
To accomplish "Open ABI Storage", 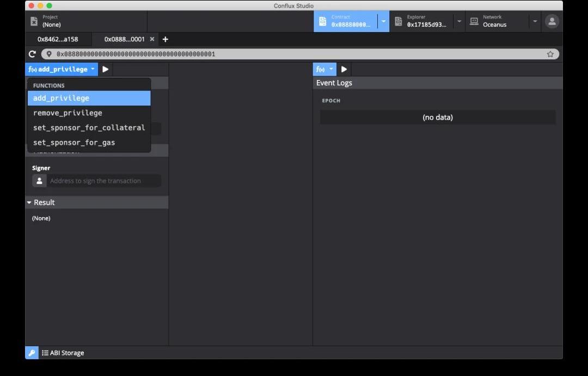I will click(x=63, y=353).
